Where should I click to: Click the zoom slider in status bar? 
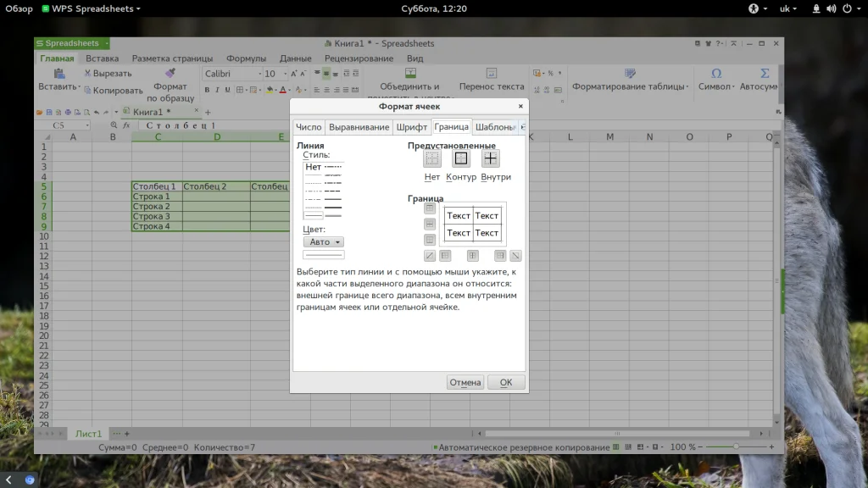tap(736, 446)
